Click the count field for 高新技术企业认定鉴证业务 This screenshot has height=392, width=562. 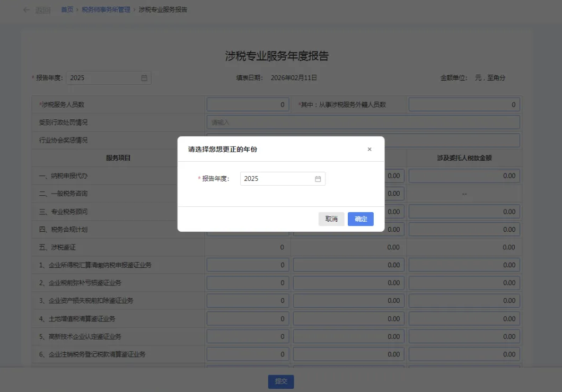248,336
